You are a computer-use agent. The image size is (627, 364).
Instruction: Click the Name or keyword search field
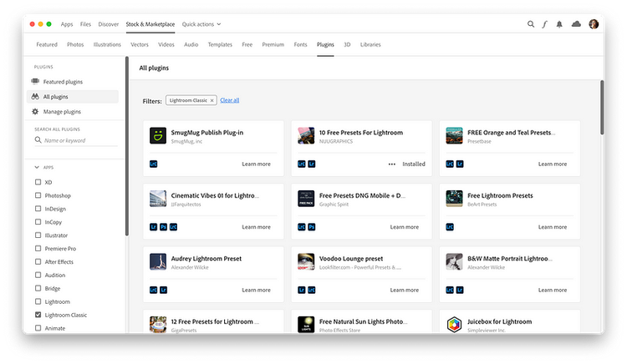click(76, 140)
